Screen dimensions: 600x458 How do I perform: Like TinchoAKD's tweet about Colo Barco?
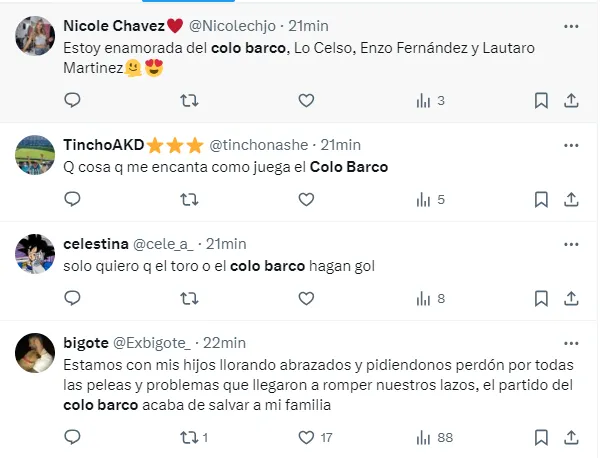(306, 199)
